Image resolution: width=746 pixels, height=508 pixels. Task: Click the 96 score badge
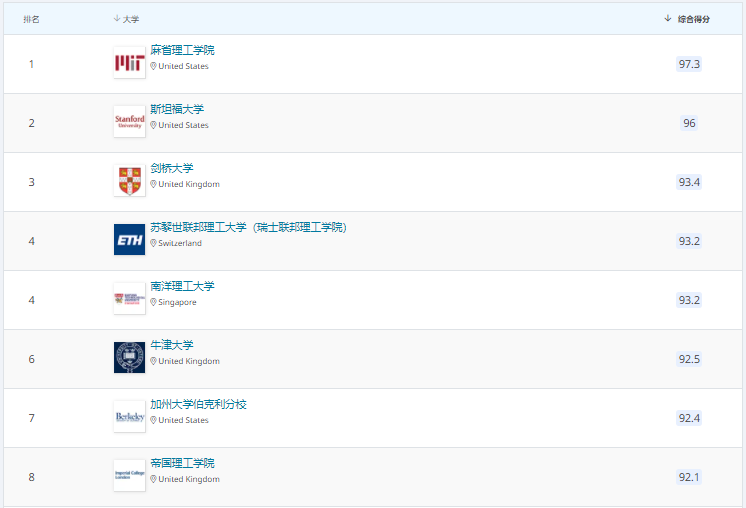pyautogui.click(x=689, y=123)
